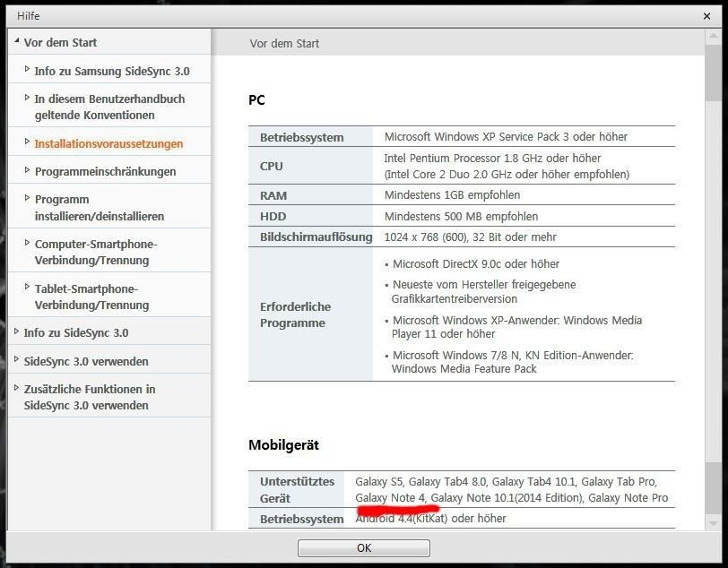Click the RAM label cell
Screen dimensions: 728x568
tap(310, 195)
